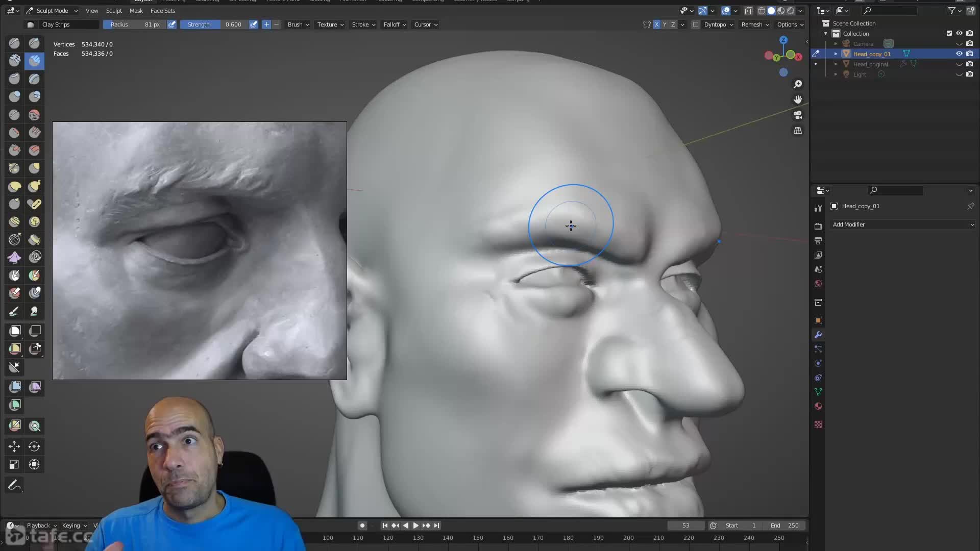Screen dimensions: 980x551
Task: Hide Head_copy_01 with its eye icon
Action: 959,54
